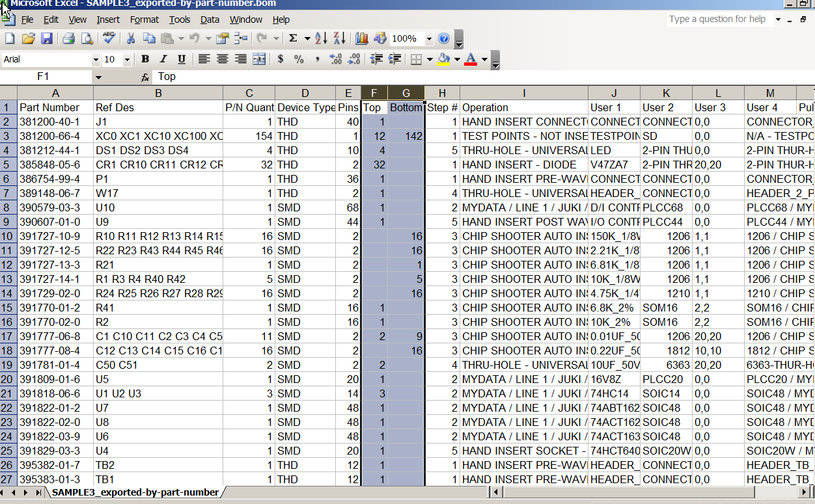Click the Merge and Center icon
Image resolution: width=815 pixels, height=504 pixels.
tap(259, 59)
